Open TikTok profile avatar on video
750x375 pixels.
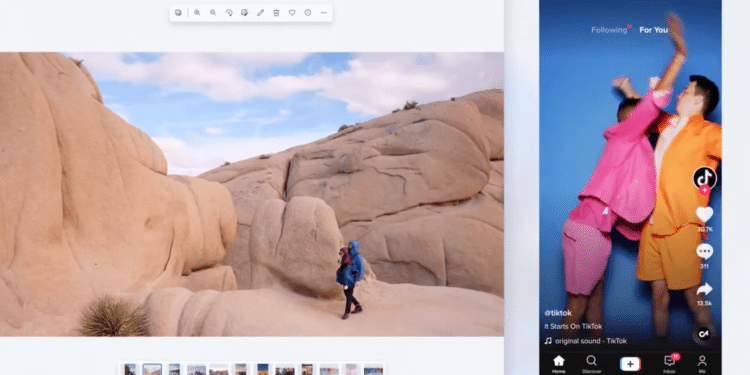[x=705, y=178]
